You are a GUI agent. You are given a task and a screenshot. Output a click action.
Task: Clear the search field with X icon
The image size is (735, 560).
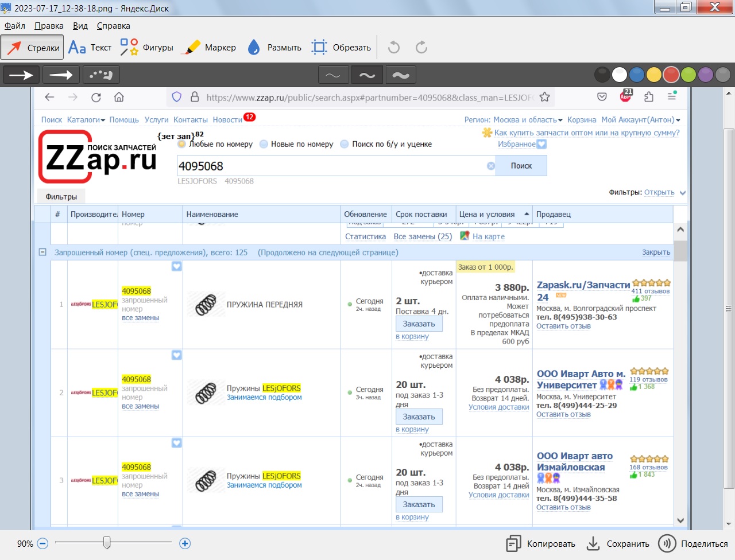491,166
